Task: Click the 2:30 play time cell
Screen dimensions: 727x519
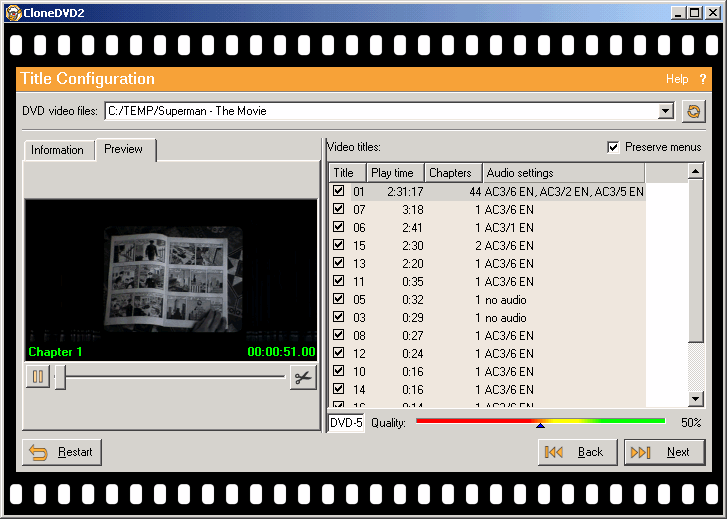Action: pyautogui.click(x=413, y=245)
